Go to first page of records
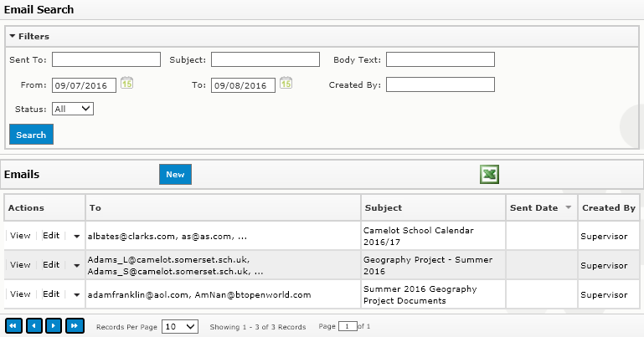 (x=13, y=326)
